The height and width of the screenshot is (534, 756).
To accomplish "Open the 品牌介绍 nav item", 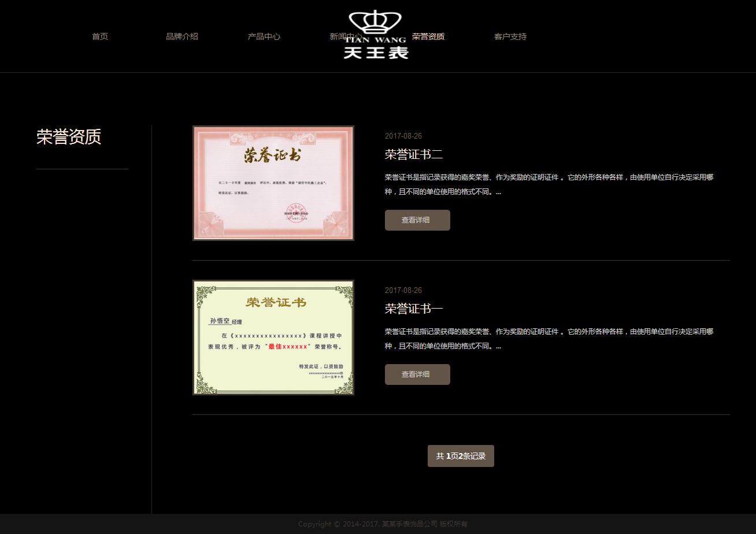I will tap(182, 36).
